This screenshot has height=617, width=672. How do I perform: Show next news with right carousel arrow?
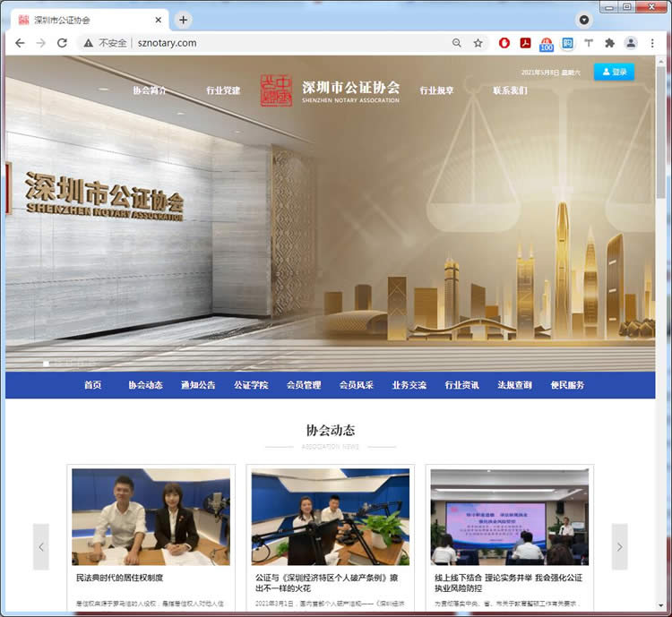coord(620,547)
